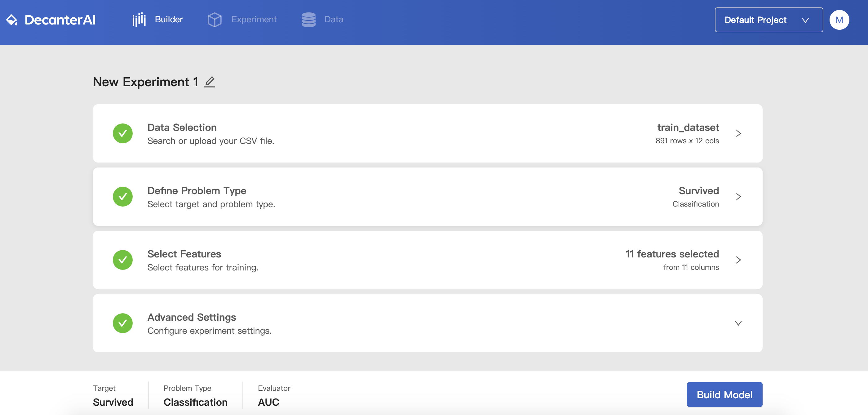Click the New Experiment 1 title
The width and height of the screenshot is (868, 415).
145,82
